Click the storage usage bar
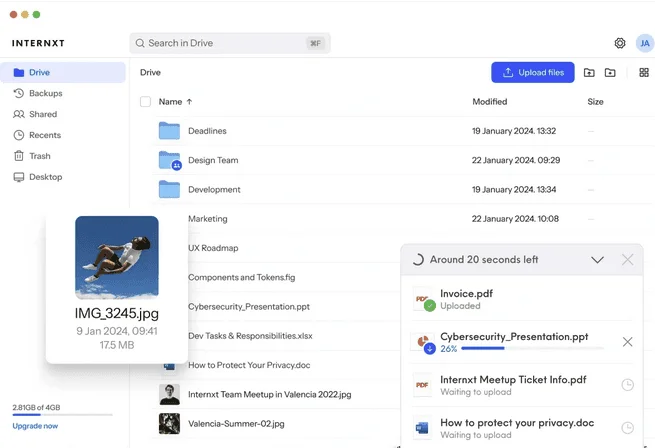The height and width of the screenshot is (448, 655). pos(63,415)
